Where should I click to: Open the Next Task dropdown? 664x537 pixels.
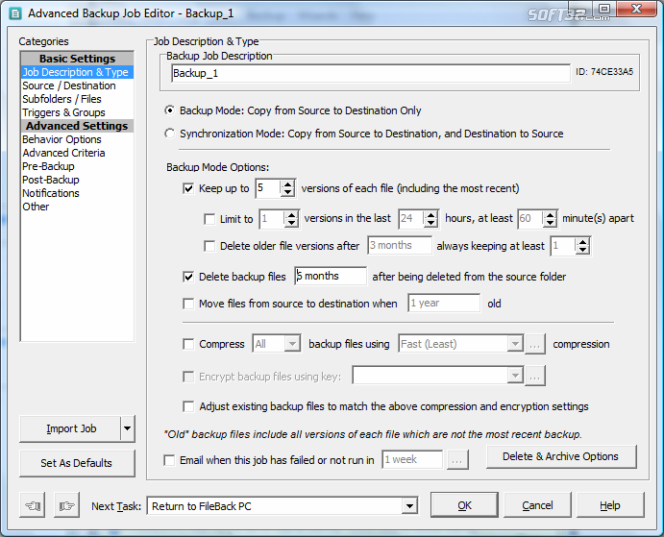click(x=409, y=506)
